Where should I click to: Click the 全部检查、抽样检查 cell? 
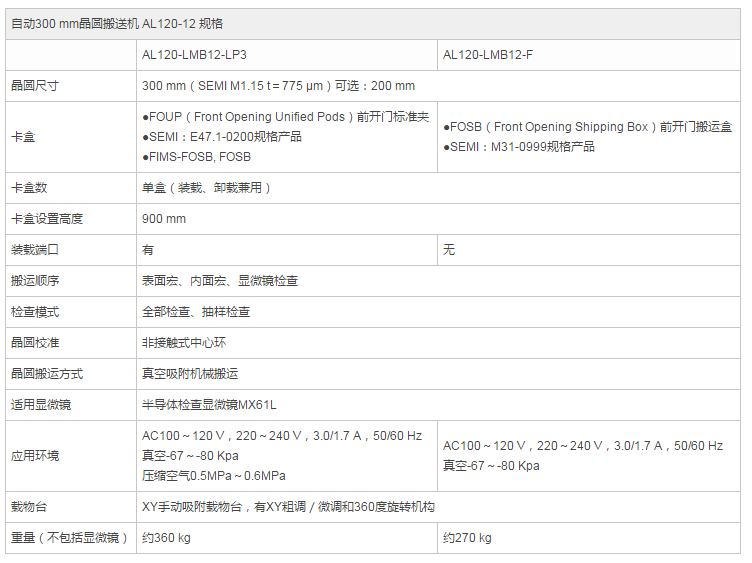196,312
